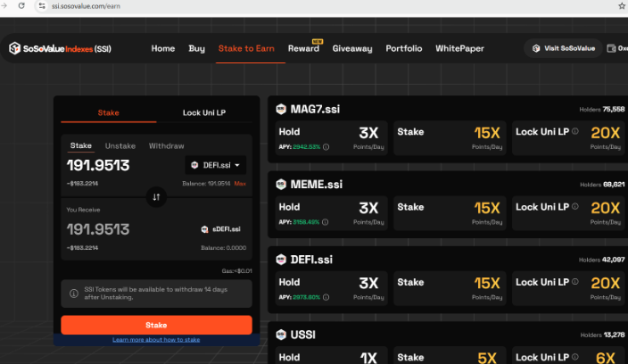Select the Stake sub-tab

coord(81,145)
